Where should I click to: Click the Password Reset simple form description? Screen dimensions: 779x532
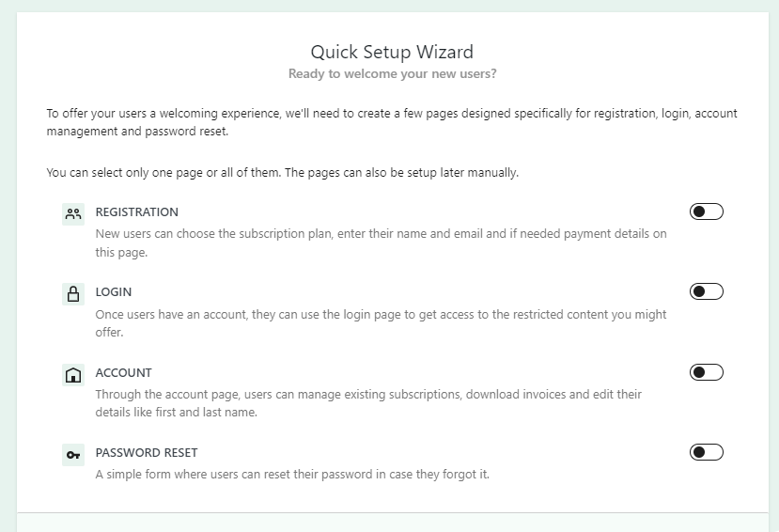point(292,475)
